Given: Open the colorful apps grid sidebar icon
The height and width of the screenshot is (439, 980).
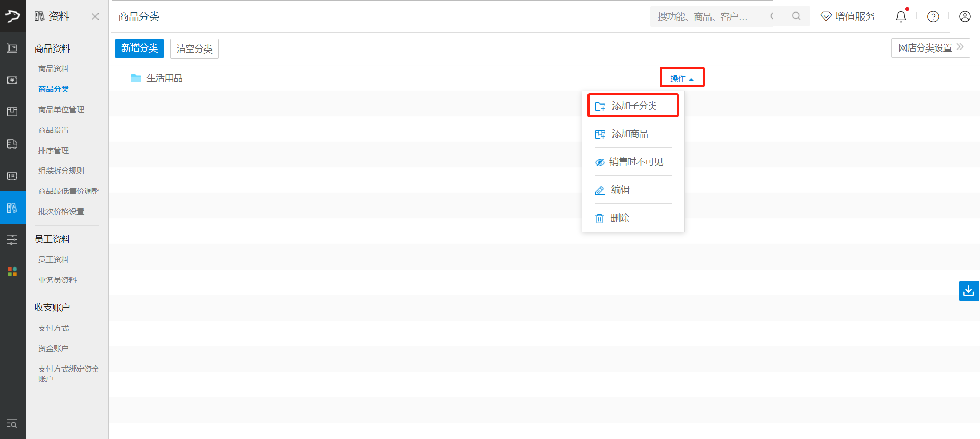Looking at the screenshot, I should click(x=12, y=272).
